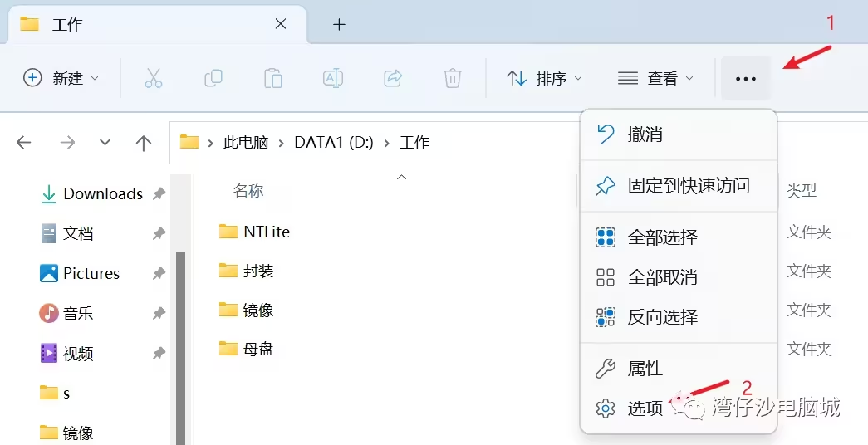This screenshot has height=445, width=868.
Task: Open the 排序 sort dropdown
Action: (544, 78)
